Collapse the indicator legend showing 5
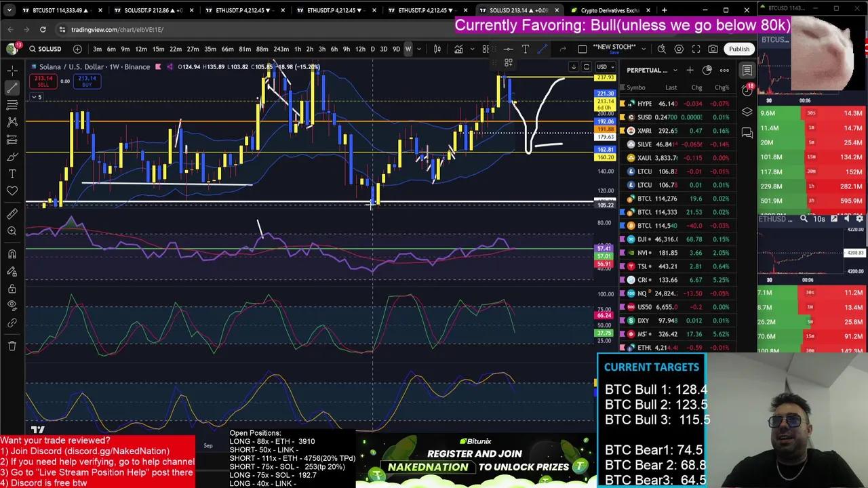Screen dimensions: 868x488 (37, 98)
